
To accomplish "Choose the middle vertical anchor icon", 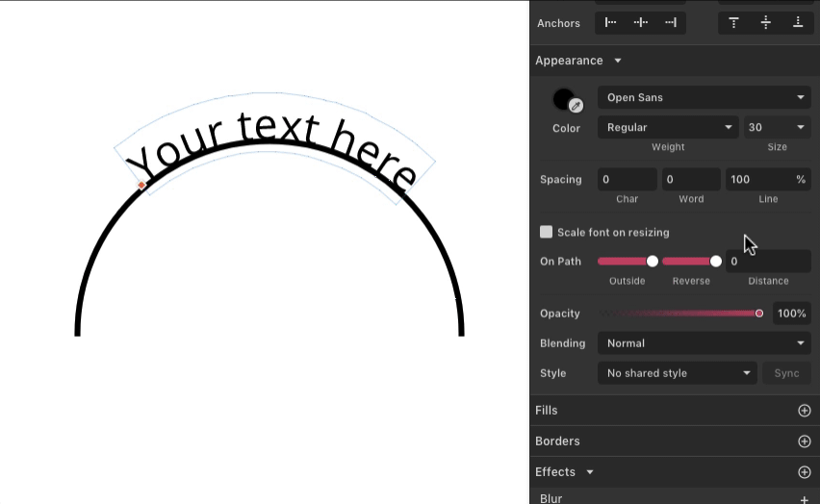I will tap(766, 22).
